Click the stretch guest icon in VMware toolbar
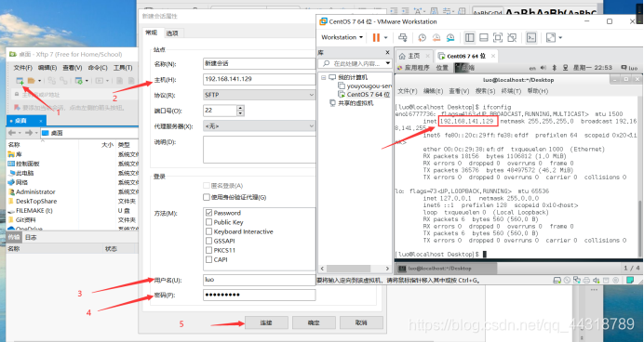This screenshot has height=342, width=644. [551, 37]
